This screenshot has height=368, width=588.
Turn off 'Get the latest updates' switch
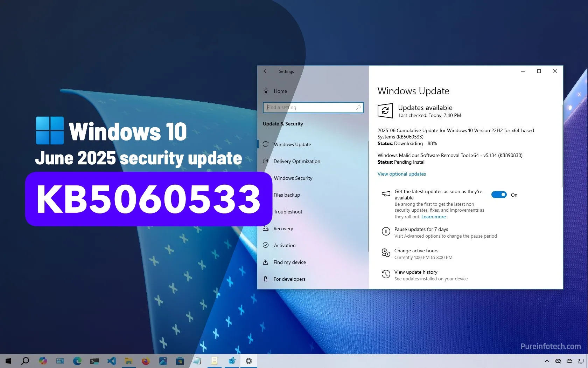point(499,195)
